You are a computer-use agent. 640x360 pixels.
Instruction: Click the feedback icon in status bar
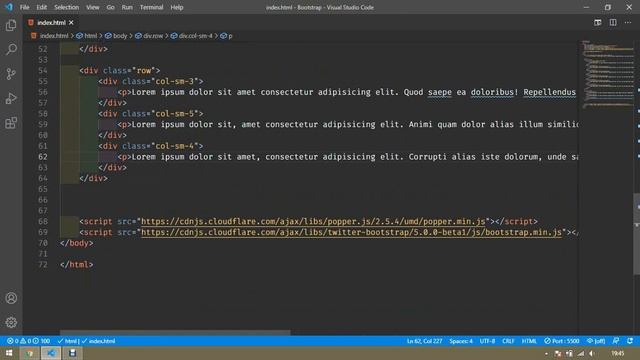point(616,341)
